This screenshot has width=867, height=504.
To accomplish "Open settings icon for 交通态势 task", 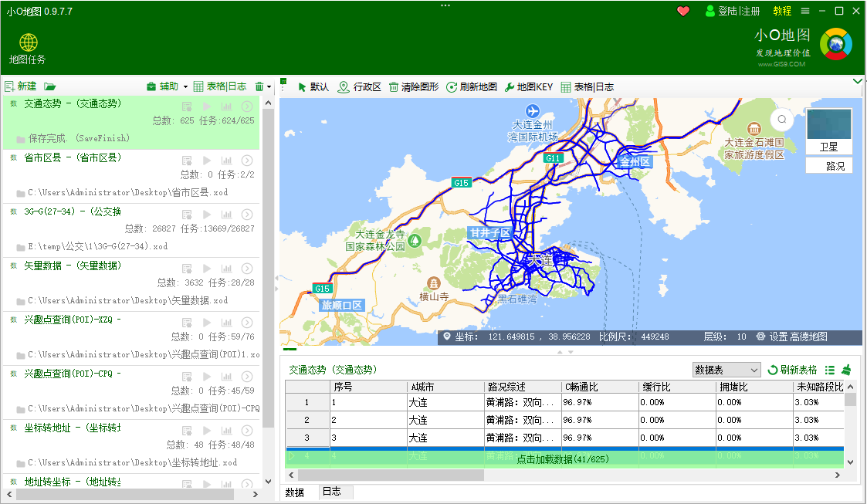I will coord(187,106).
